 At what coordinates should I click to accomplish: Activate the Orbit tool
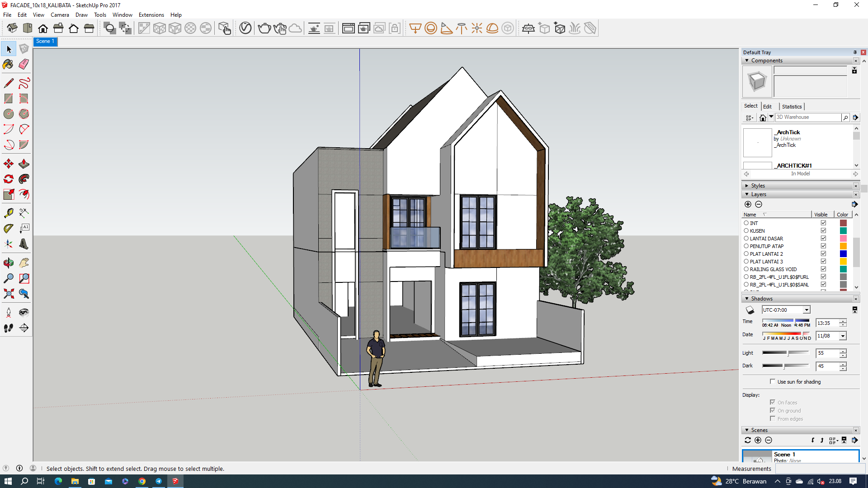(8, 263)
